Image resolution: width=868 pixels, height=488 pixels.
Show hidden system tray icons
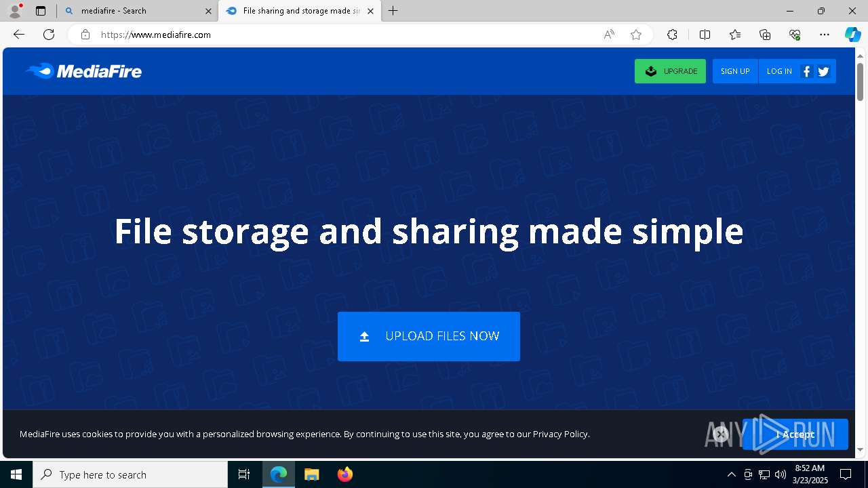[731, 474]
